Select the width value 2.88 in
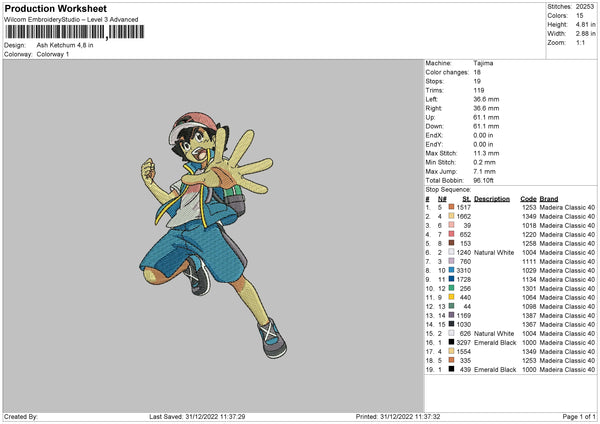The image size is (600, 424). click(x=585, y=34)
